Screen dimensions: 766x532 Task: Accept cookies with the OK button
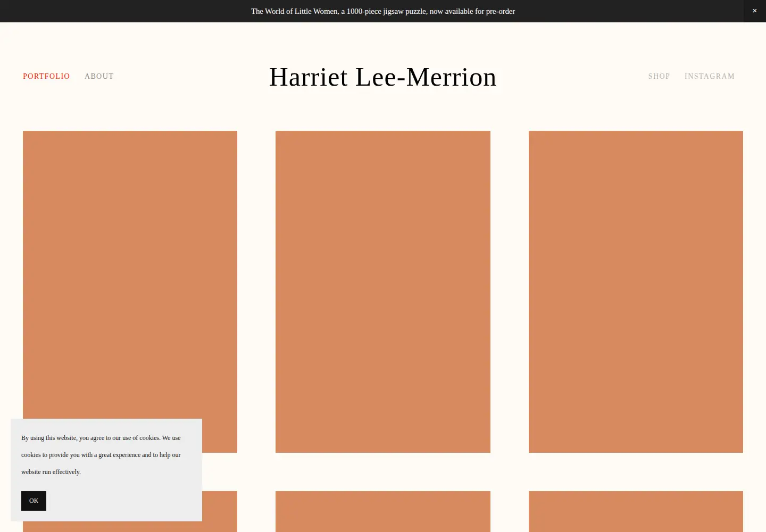pyautogui.click(x=34, y=501)
